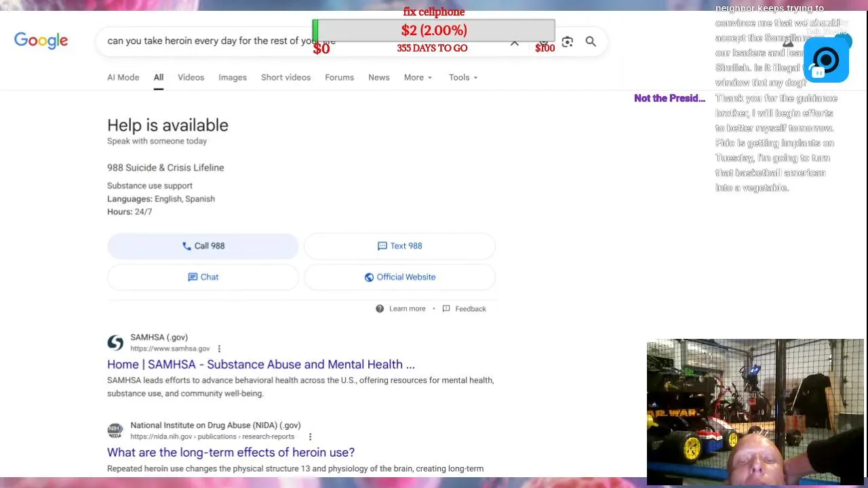
Task: Click the nida.nih.gov breadcrumb URL
Action: click(212, 436)
